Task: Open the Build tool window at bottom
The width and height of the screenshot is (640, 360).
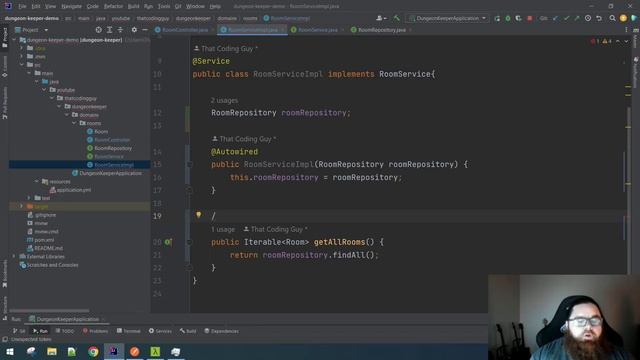Action: (x=188, y=331)
